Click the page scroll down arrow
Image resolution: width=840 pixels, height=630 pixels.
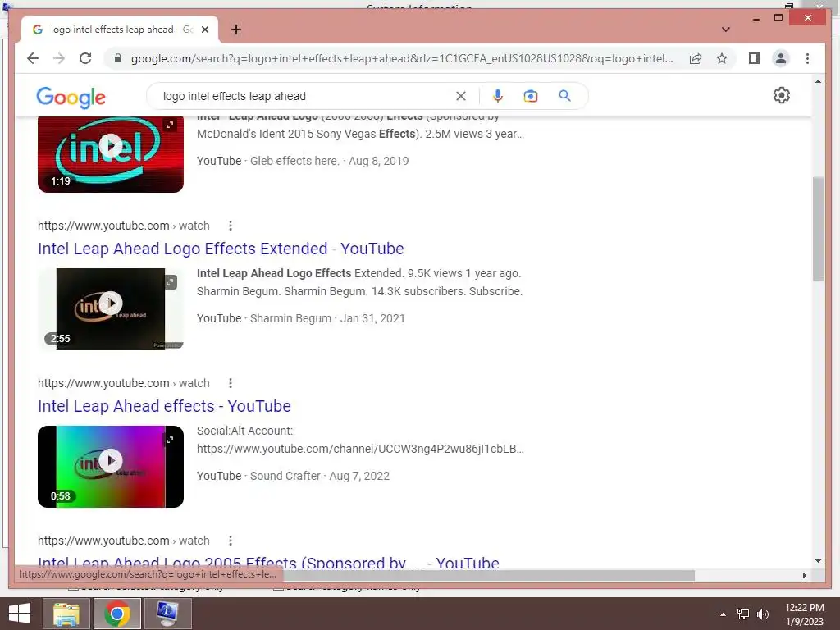click(x=818, y=561)
